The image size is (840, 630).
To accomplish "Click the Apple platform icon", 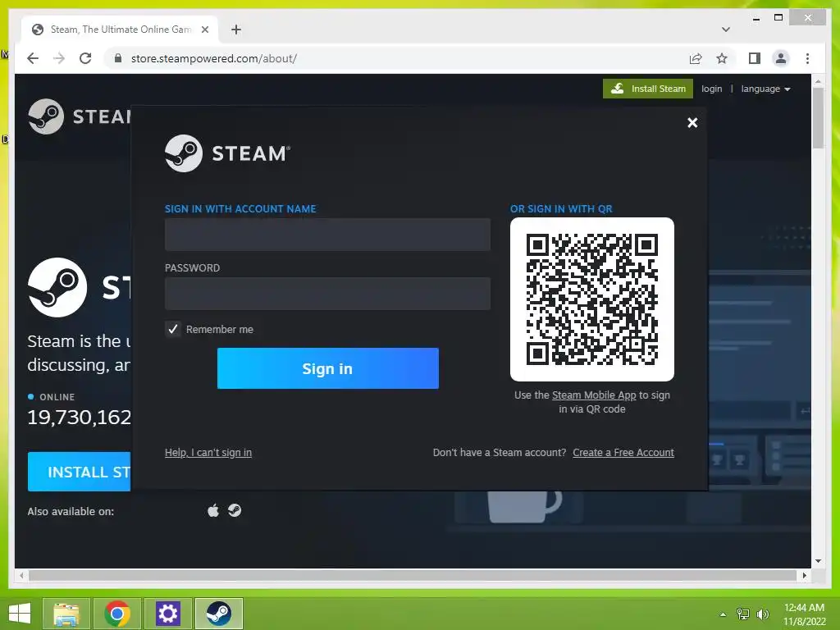I will [213, 510].
